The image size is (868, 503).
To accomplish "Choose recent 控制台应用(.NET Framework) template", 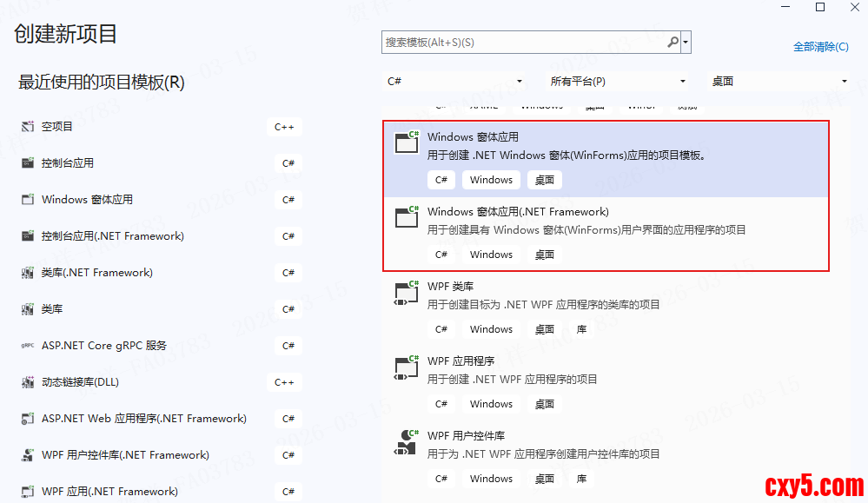I will coord(161,236).
